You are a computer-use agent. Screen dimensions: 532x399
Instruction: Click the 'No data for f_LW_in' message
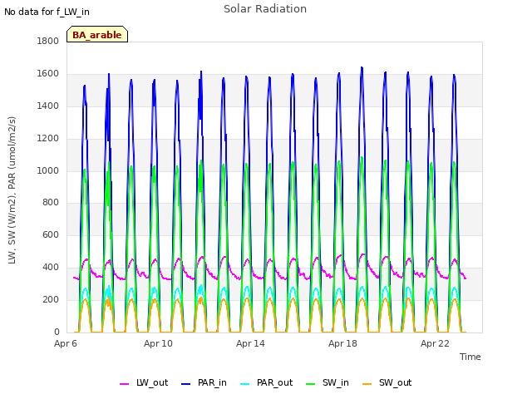point(47,12)
